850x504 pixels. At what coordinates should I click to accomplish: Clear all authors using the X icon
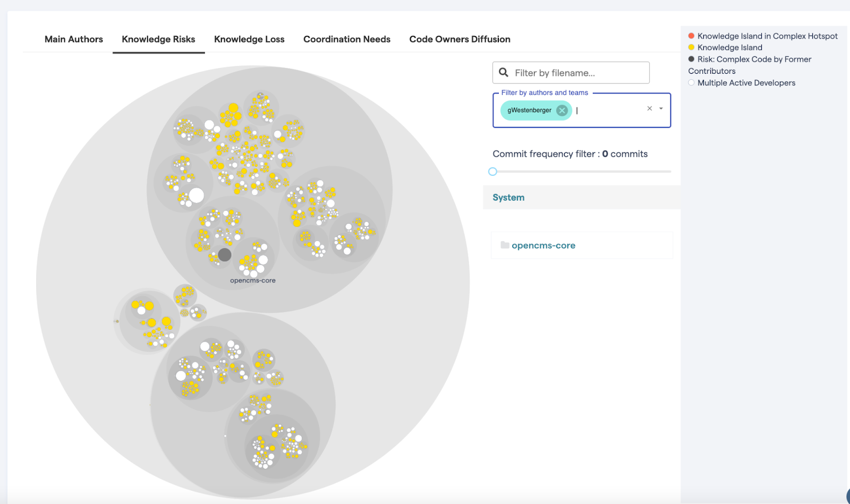pos(649,108)
